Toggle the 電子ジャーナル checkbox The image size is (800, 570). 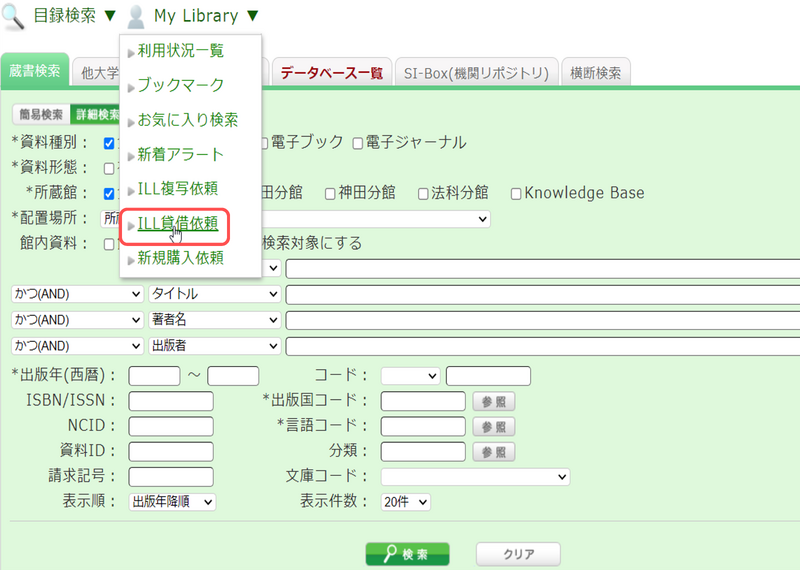[357, 143]
